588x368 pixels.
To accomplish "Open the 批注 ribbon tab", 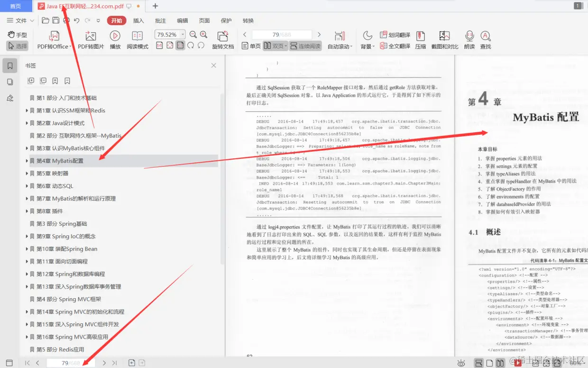I will 161,20.
